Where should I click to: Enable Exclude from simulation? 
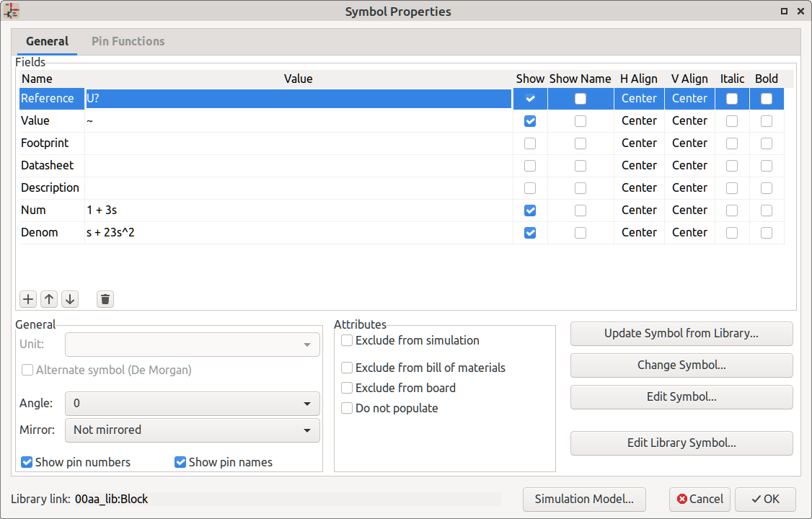point(348,340)
